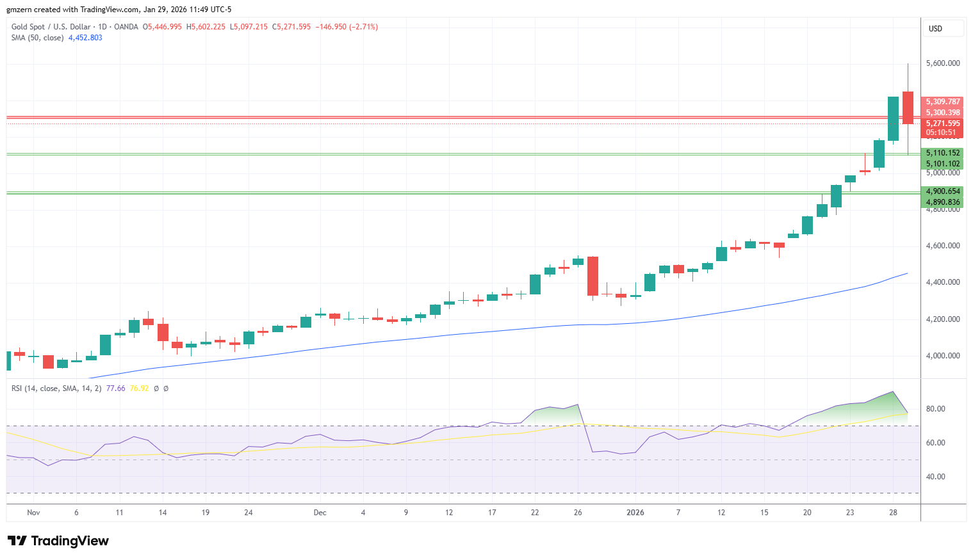Click the 4,600.000 price axis label
This screenshot has width=973, height=560.
943,246
